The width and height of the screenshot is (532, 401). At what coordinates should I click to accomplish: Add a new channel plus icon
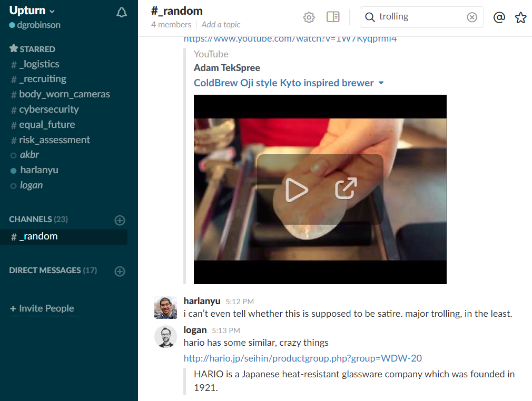click(x=120, y=220)
